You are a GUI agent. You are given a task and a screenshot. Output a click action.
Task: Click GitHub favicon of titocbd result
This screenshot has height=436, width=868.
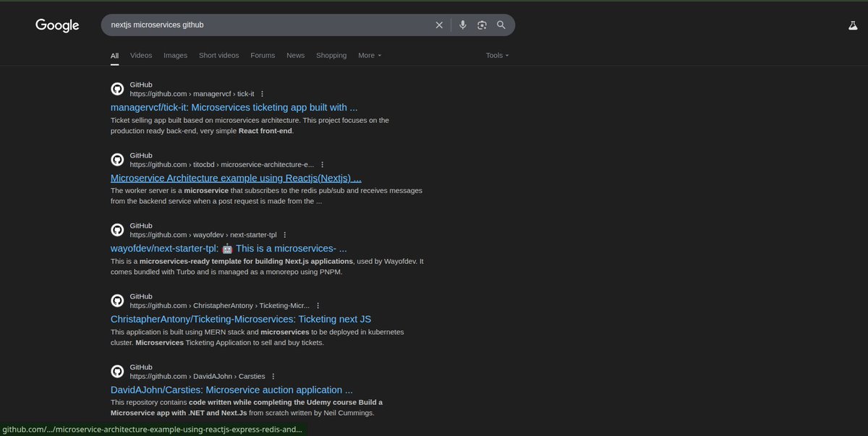pyautogui.click(x=117, y=160)
